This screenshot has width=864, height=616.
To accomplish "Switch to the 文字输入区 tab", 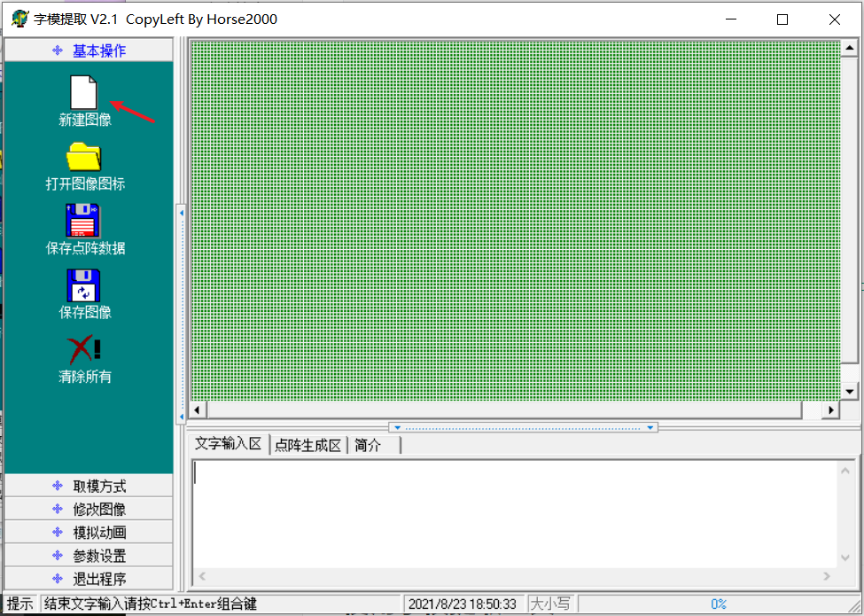I will coord(228,444).
